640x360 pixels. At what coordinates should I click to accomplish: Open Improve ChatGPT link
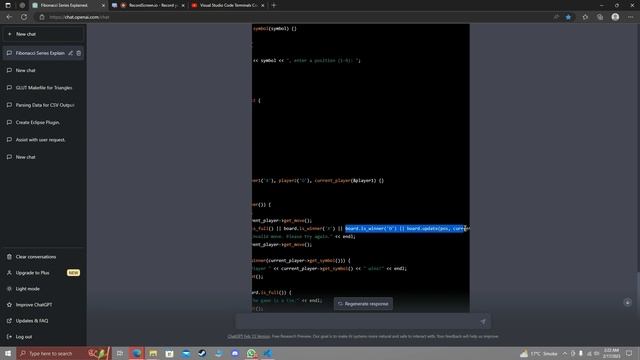[43, 304]
